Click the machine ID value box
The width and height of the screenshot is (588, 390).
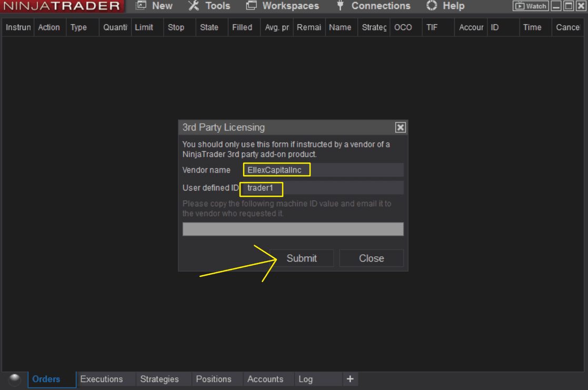click(x=293, y=229)
